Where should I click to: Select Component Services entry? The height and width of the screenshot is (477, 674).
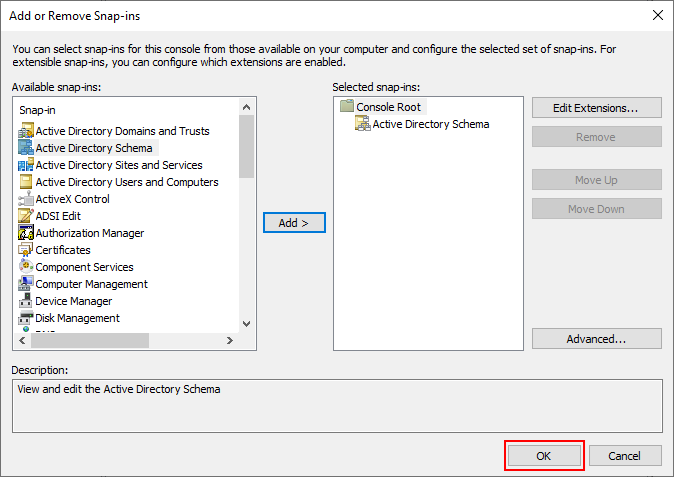point(84,267)
